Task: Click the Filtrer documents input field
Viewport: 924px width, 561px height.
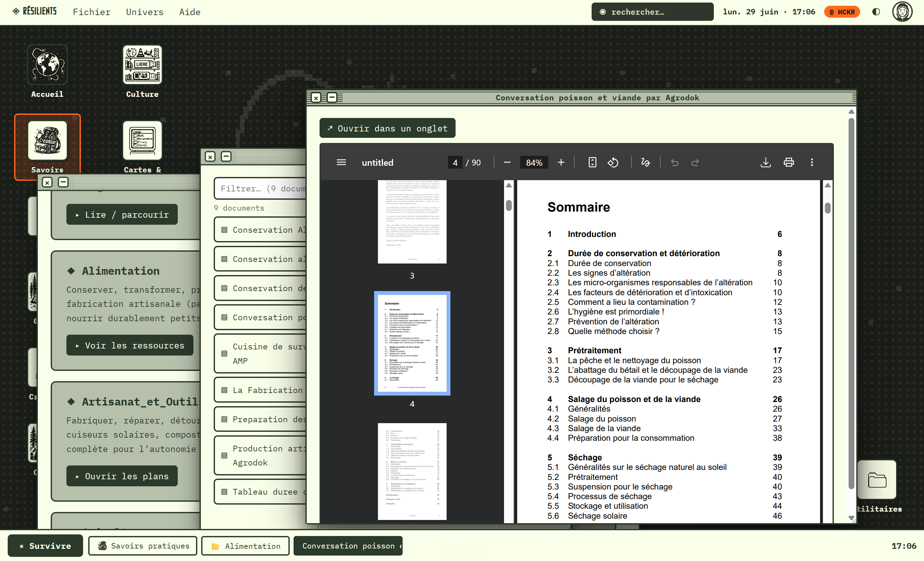Action: tap(260, 188)
